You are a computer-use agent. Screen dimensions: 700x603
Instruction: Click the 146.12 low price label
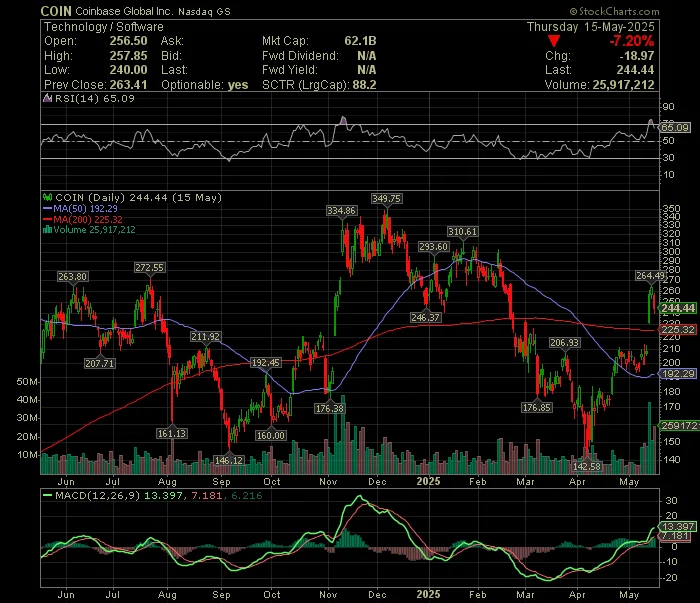tap(229, 461)
